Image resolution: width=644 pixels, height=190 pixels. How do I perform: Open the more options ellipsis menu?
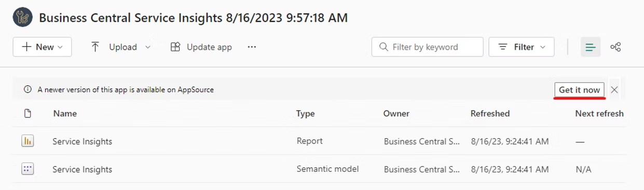tap(252, 47)
